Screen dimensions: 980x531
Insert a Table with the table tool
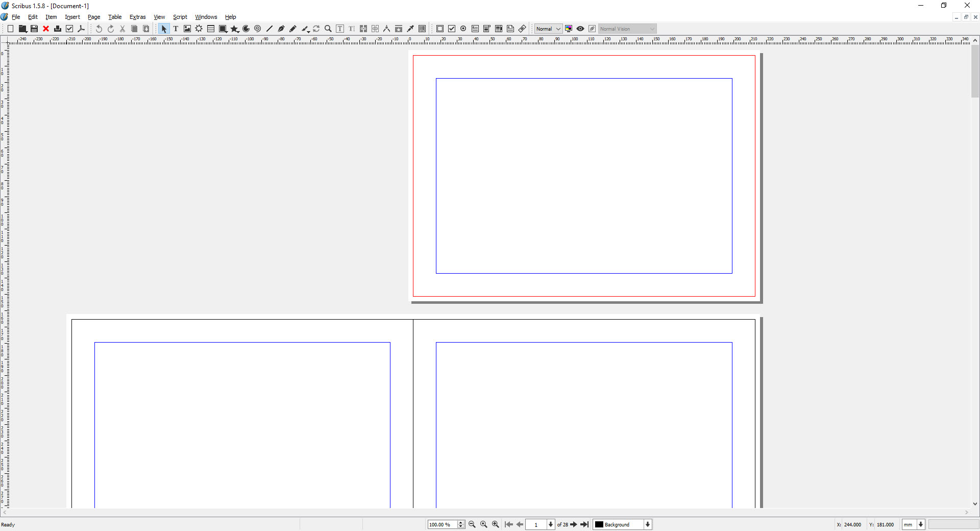[211, 29]
